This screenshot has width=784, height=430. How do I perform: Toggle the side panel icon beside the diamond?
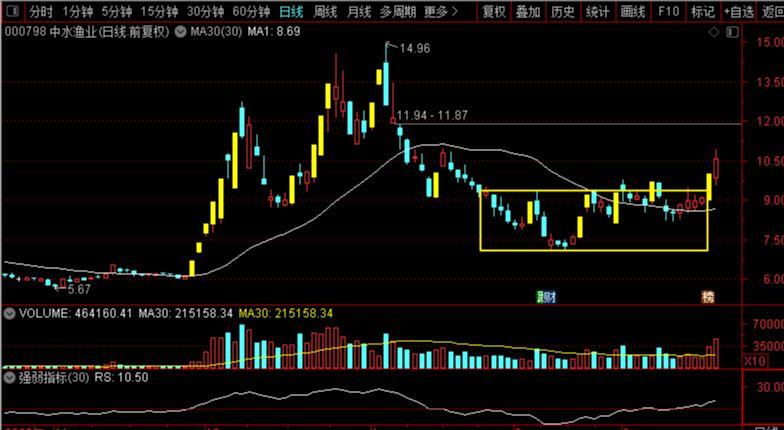coord(732,32)
